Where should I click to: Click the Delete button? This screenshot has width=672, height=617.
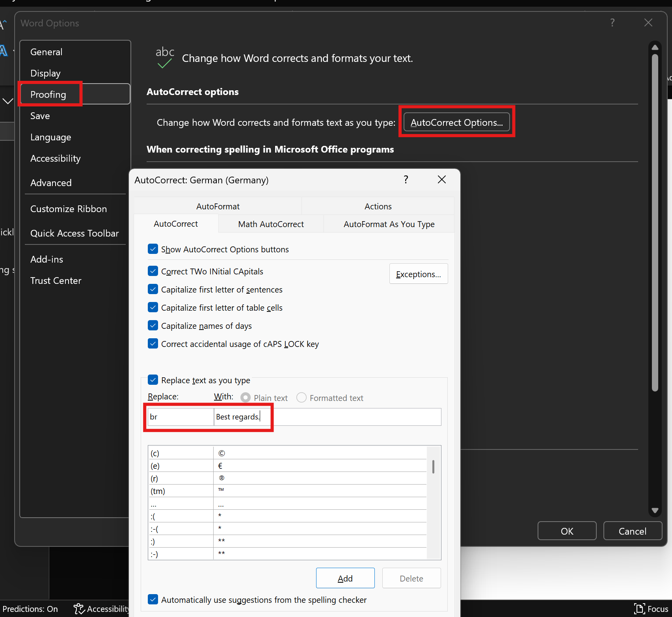411,578
